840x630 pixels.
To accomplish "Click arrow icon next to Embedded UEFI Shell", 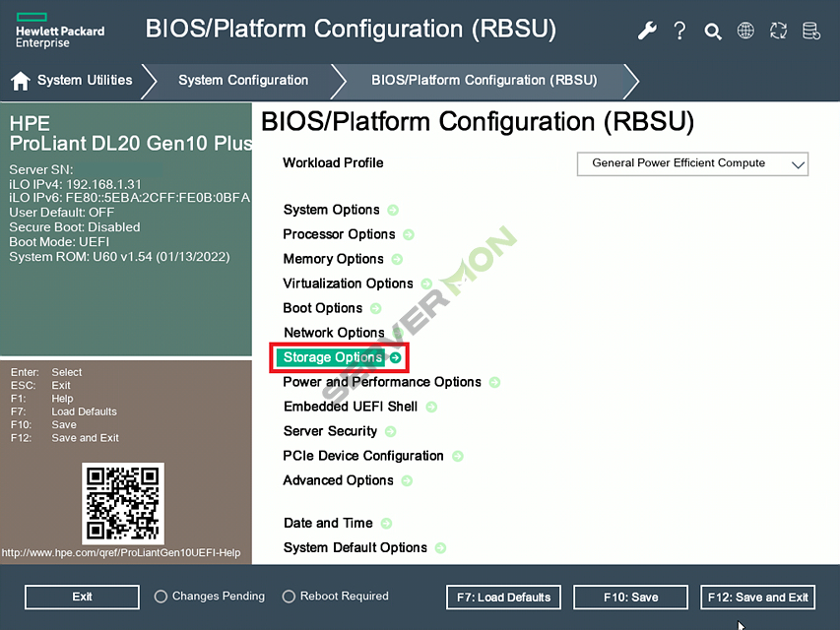I will [431, 408].
